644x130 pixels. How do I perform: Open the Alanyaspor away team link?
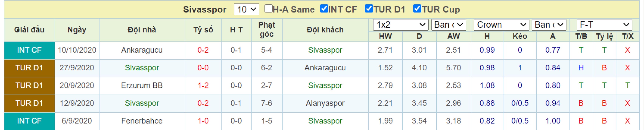coord(325,103)
